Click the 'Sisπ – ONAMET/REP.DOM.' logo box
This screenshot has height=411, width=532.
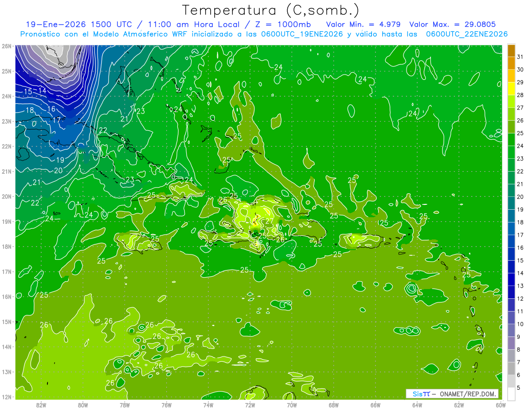[452, 394]
